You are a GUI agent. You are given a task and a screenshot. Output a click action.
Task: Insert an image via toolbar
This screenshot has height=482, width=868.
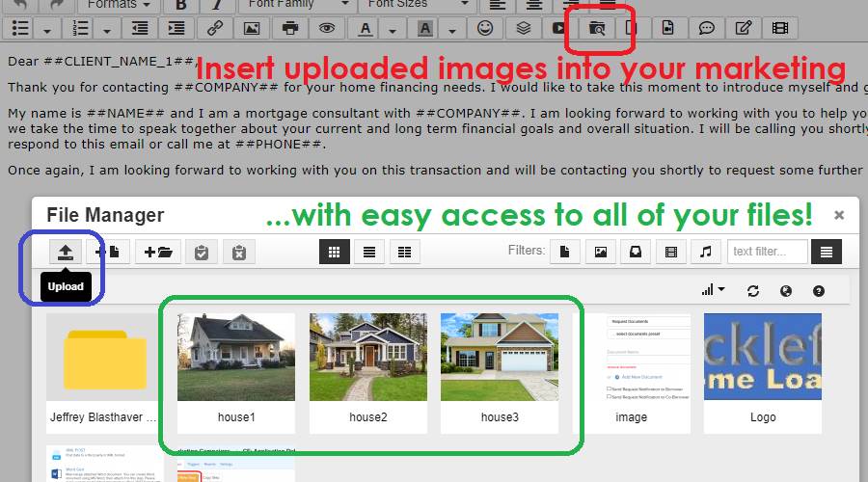pyautogui.click(x=252, y=28)
